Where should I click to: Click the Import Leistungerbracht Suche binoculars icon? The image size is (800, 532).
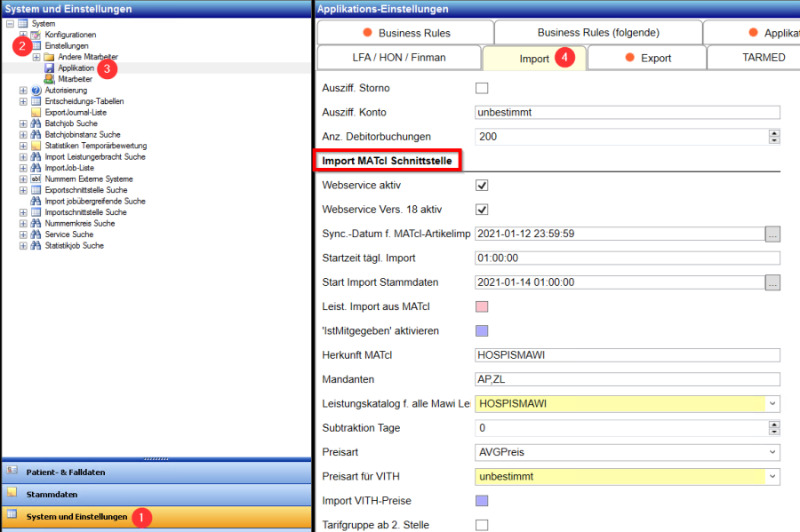coord(36,157)
